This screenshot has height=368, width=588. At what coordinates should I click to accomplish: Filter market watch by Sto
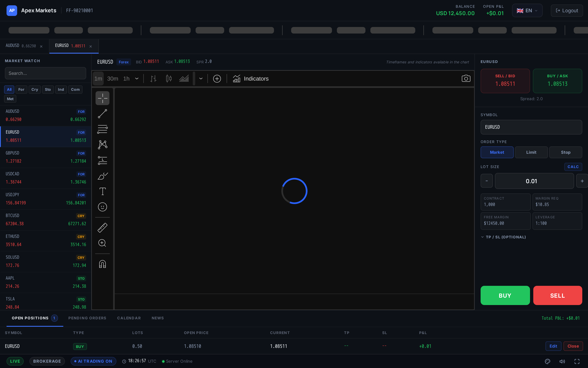(x=48, y=89)
